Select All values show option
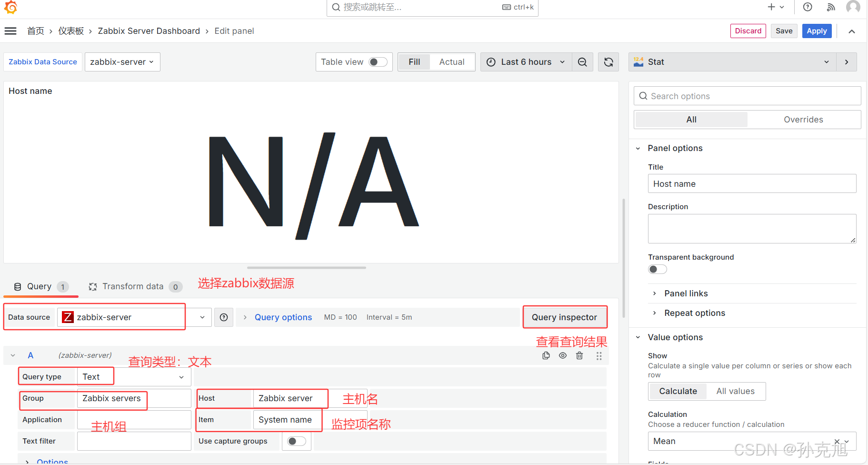 pyautogui.click(x=736, y=391)
